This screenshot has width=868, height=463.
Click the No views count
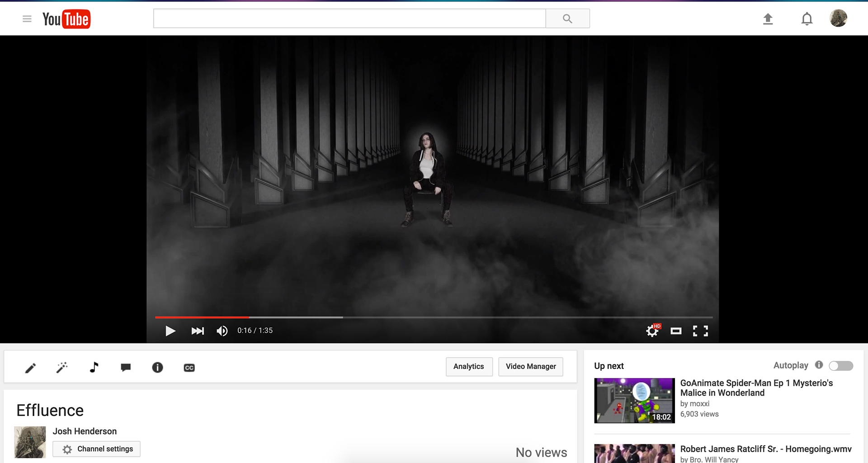pos(541,453)
